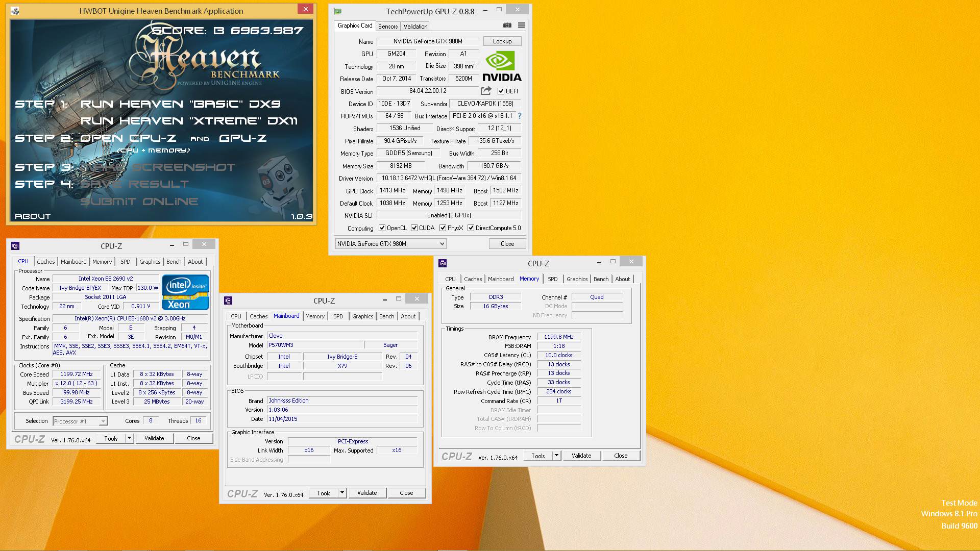Open the CPU tab in CPU-Z Memory window
Image resolution: width=980 pixels, height=551 pixels.
pos(450,279)
